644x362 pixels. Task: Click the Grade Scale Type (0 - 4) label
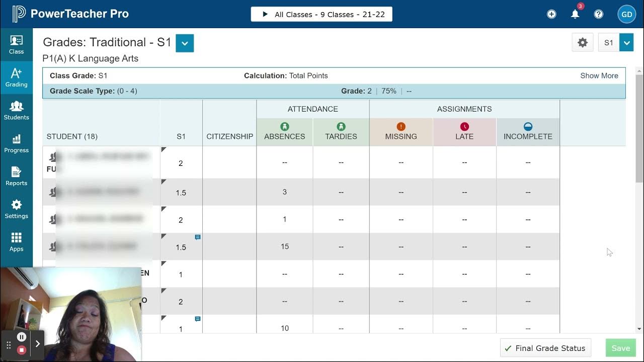tap(94, 91)
